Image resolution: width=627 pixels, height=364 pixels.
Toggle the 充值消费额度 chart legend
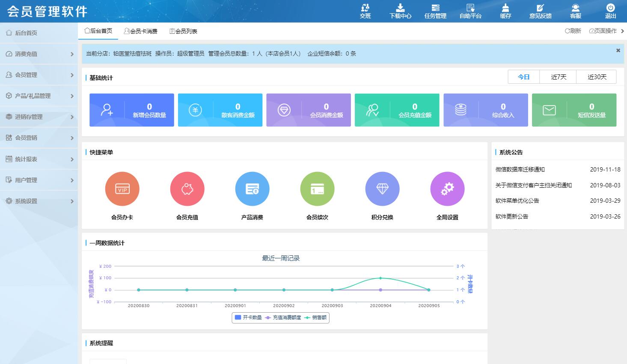click(283, 317)
